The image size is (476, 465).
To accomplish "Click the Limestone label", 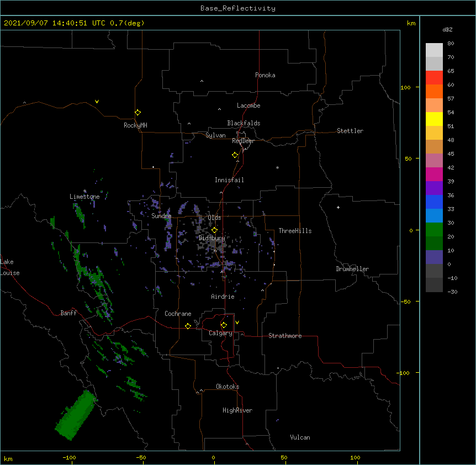I will pyautogui.click(x=84, y=197).
